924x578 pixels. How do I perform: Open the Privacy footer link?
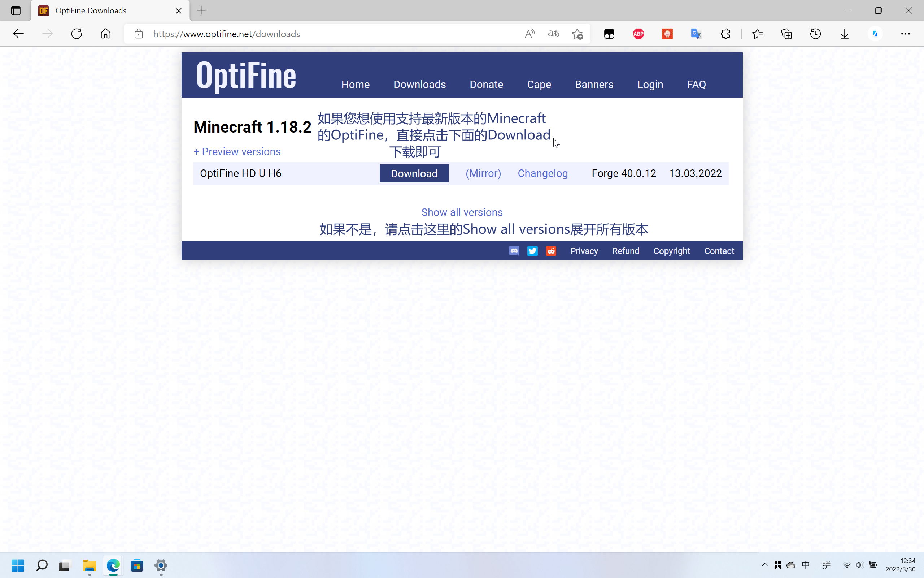click(584, 251)
